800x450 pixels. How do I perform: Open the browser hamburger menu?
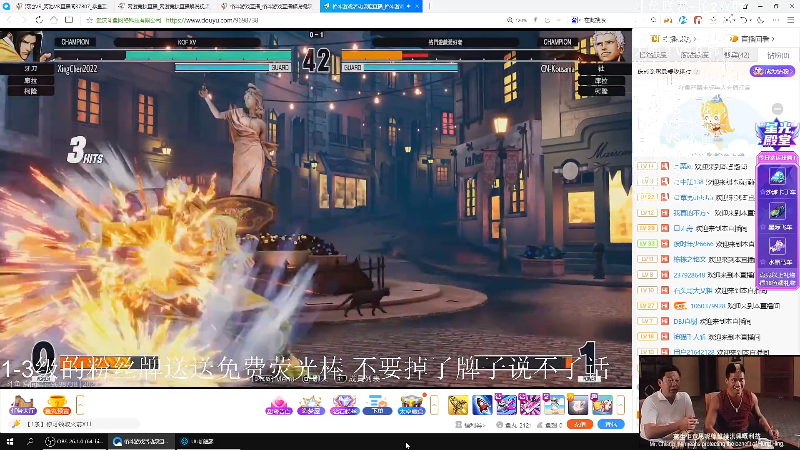click(791, 20)
